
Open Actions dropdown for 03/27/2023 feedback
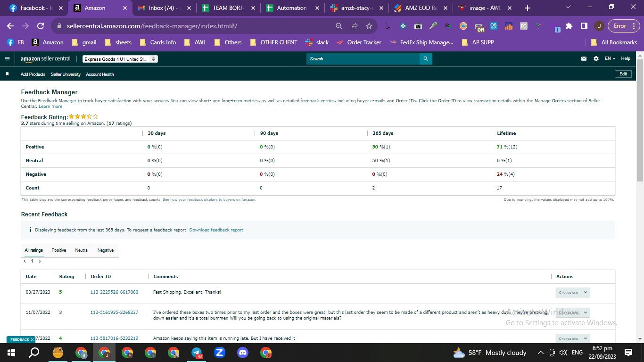point(572,292)
